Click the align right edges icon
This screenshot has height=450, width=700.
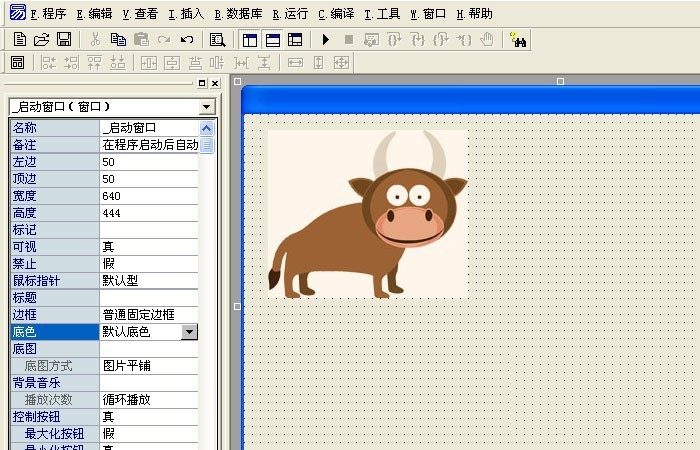pos(71,62)
